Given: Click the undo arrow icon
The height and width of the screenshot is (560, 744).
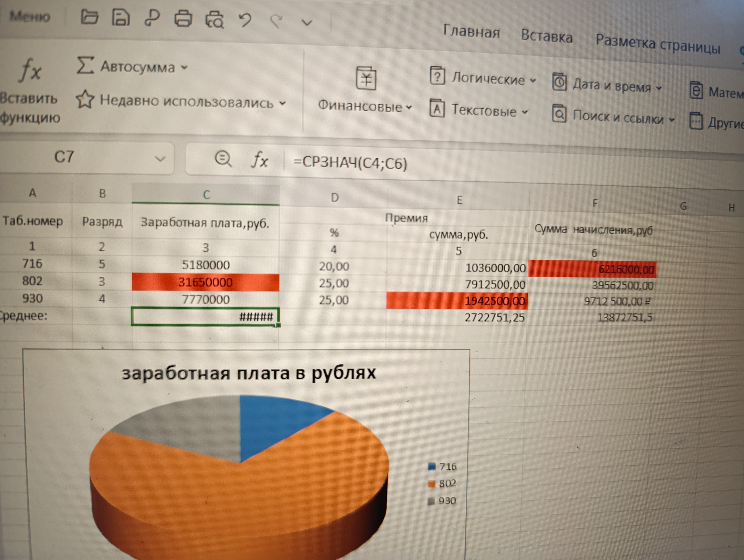Looking at the screenshot, I should coord(245,20).
